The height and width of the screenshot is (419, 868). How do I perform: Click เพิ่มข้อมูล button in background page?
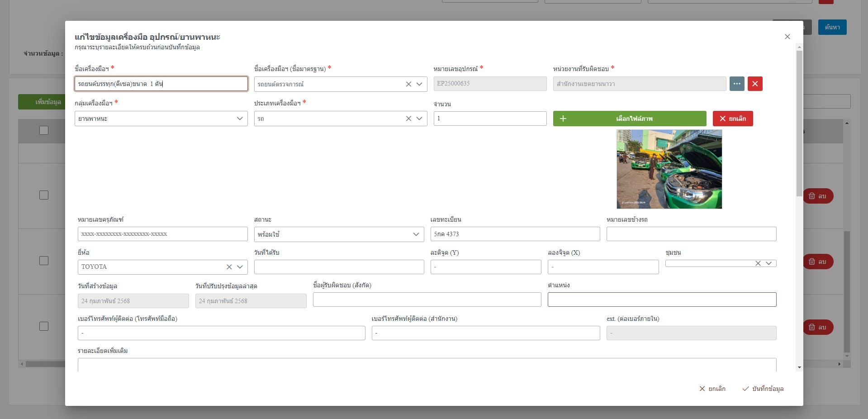click(42, 102)
